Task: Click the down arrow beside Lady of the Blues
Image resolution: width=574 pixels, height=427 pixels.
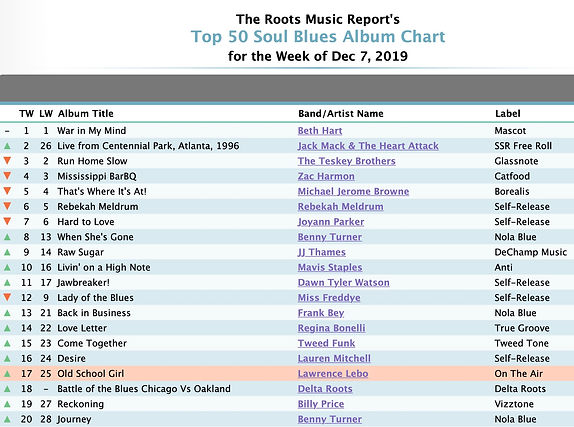Action: click(7, 297)
